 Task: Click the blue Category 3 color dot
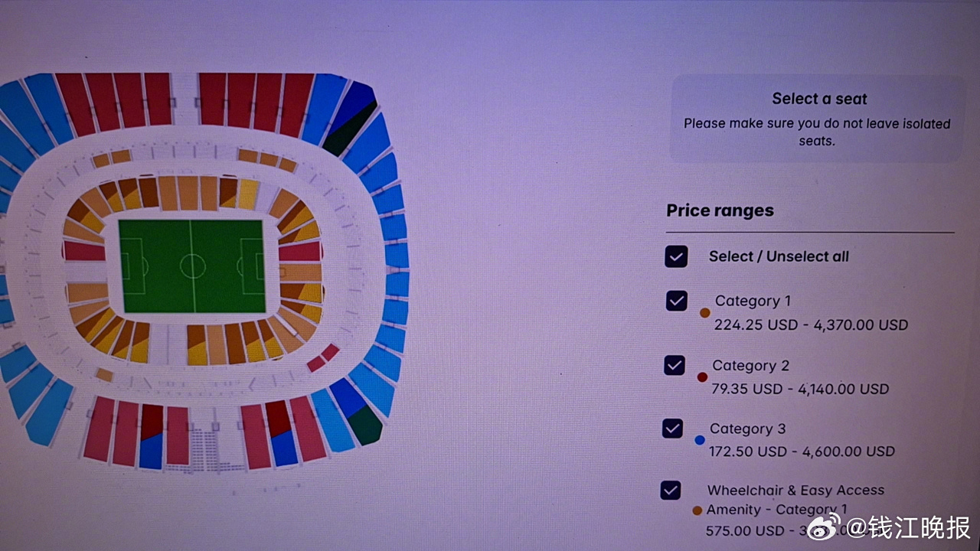pyautogui.click(x=699, y=440)
